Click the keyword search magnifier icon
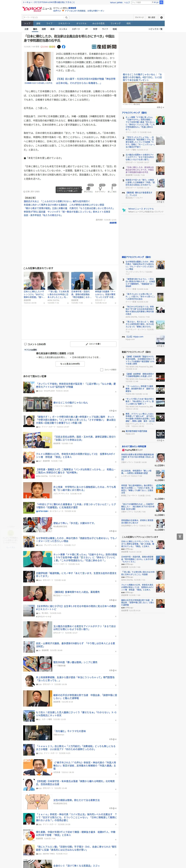Viewport: 186px width, 868px height. pos(66,17)
